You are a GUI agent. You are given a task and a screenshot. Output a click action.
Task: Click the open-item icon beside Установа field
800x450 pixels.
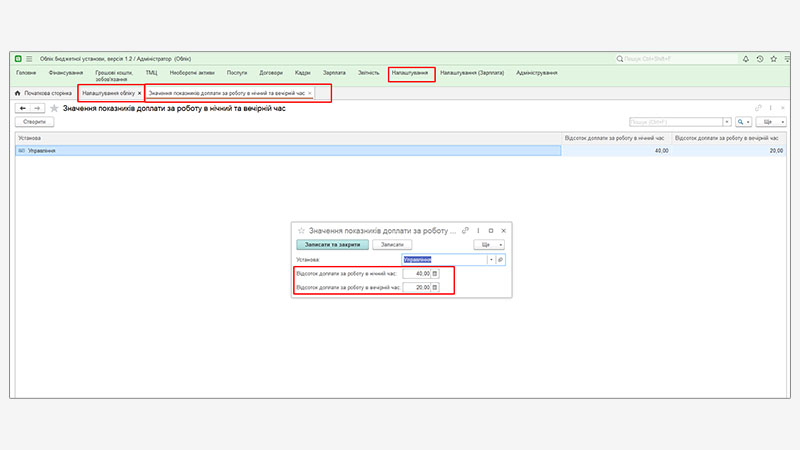click(x=501, y=259)
